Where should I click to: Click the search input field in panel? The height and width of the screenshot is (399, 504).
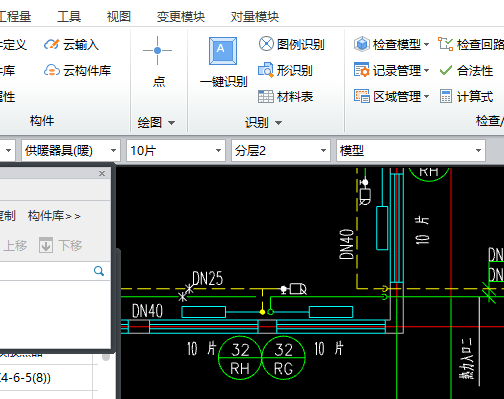[47, 271]
